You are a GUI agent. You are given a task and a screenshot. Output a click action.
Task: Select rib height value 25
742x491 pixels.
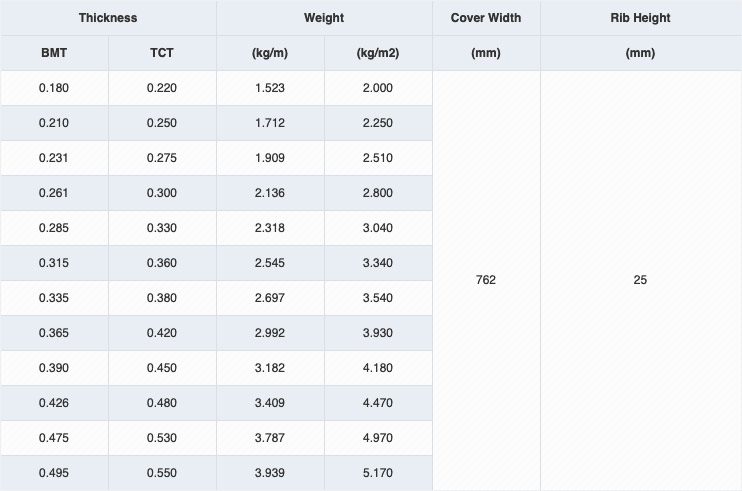coord(640,280)
